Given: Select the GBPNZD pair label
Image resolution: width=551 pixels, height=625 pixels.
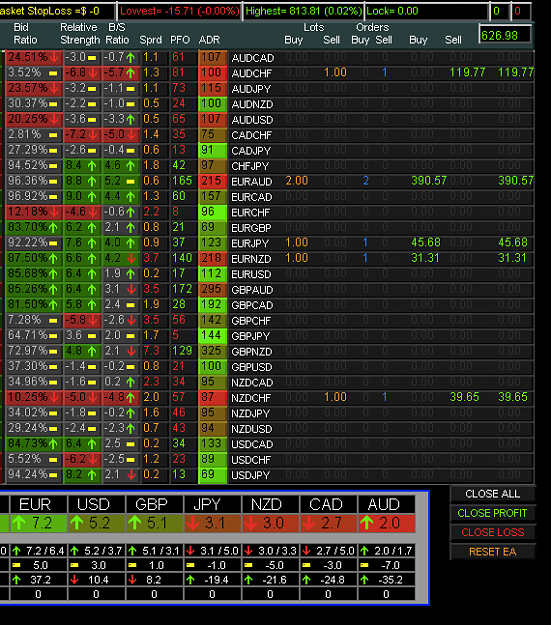Looking at the screenshot, I should 252,352.
